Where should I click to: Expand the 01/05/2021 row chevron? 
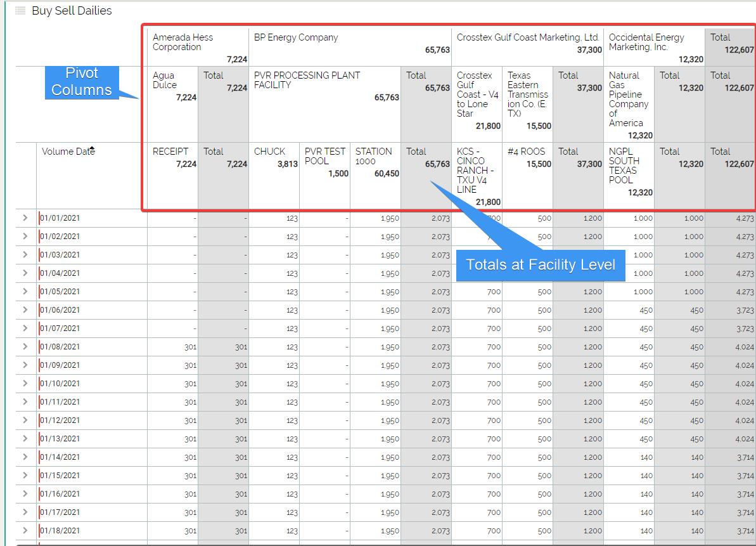coord(25,292)
